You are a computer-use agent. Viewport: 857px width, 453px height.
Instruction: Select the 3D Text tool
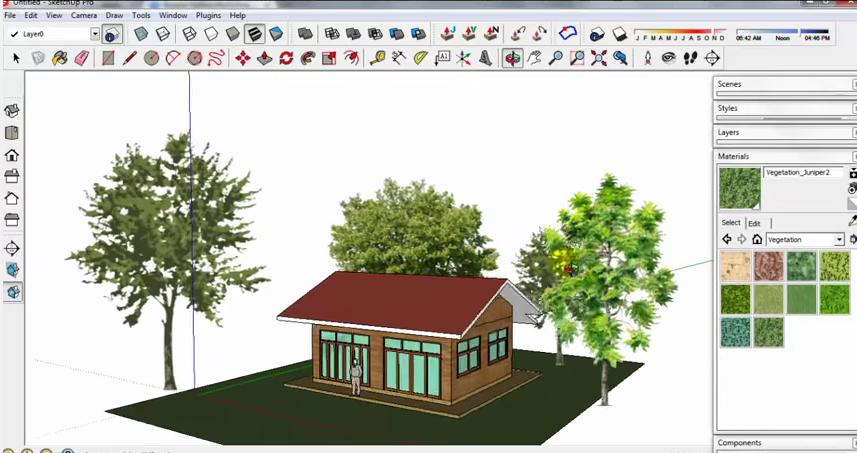(x=485, y=58)
